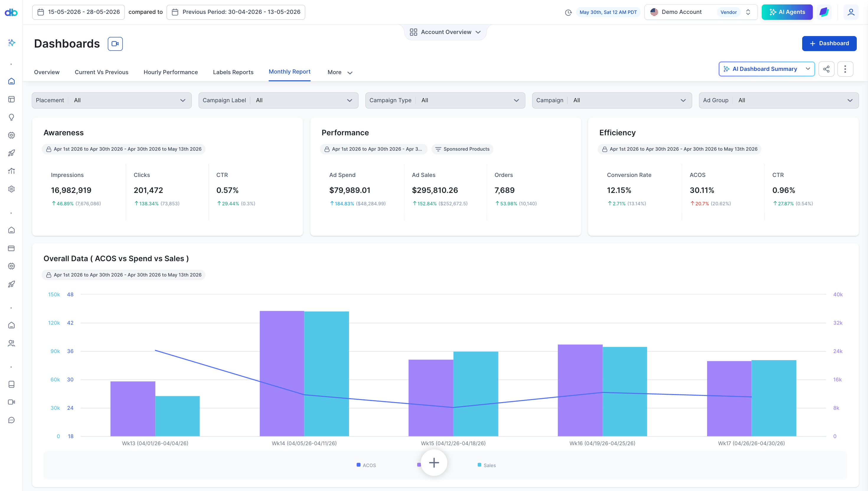Open the book icon in sidebar
Image resolution: width=868 pixels, height=491 pixels.
coord(12,384)
